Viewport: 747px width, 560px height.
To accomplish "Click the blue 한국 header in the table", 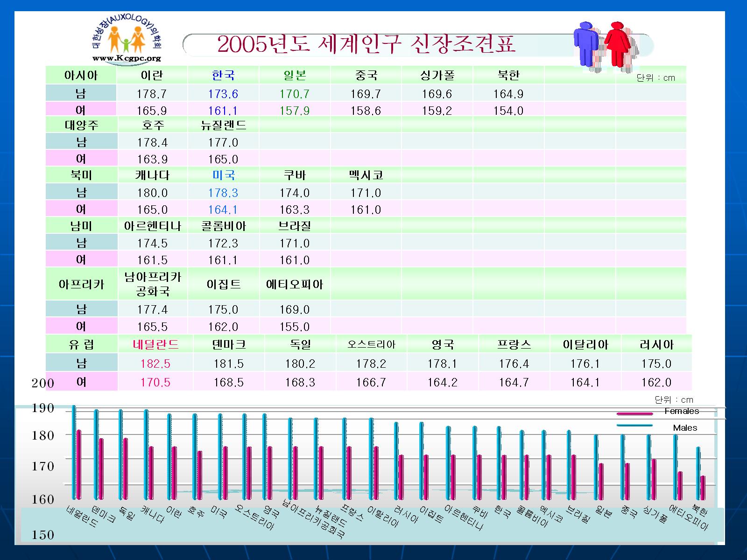I will pos(223,75).
